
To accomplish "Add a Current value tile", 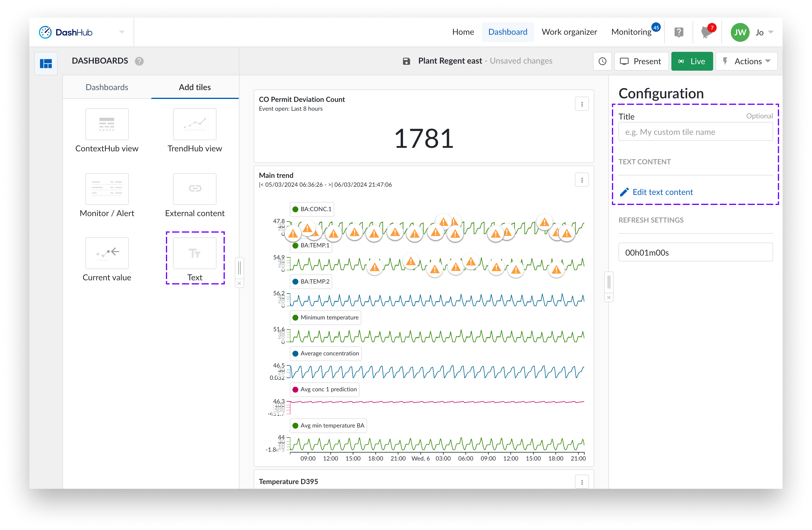I will [107, 260].
